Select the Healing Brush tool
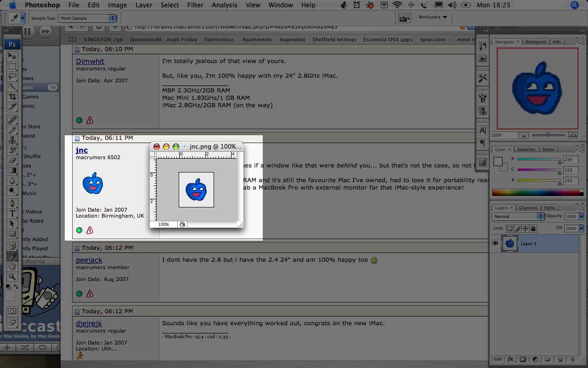 12,120
